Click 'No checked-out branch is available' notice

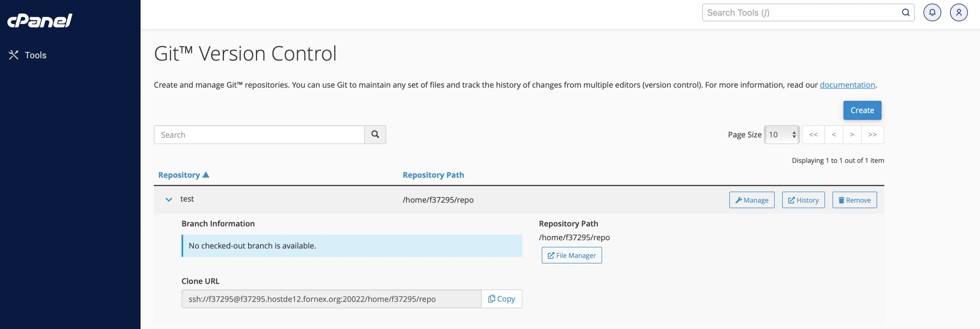[352, 246]
